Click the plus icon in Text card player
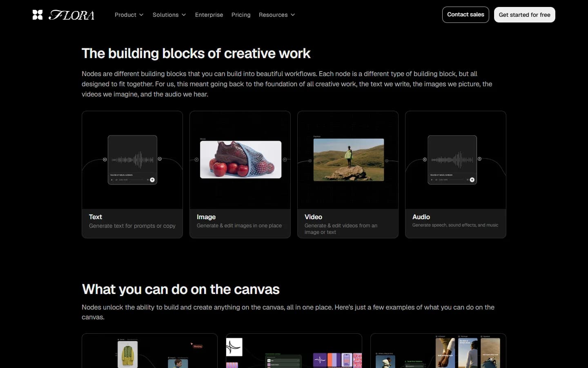The image size is (588, 368). pos(152,180)
